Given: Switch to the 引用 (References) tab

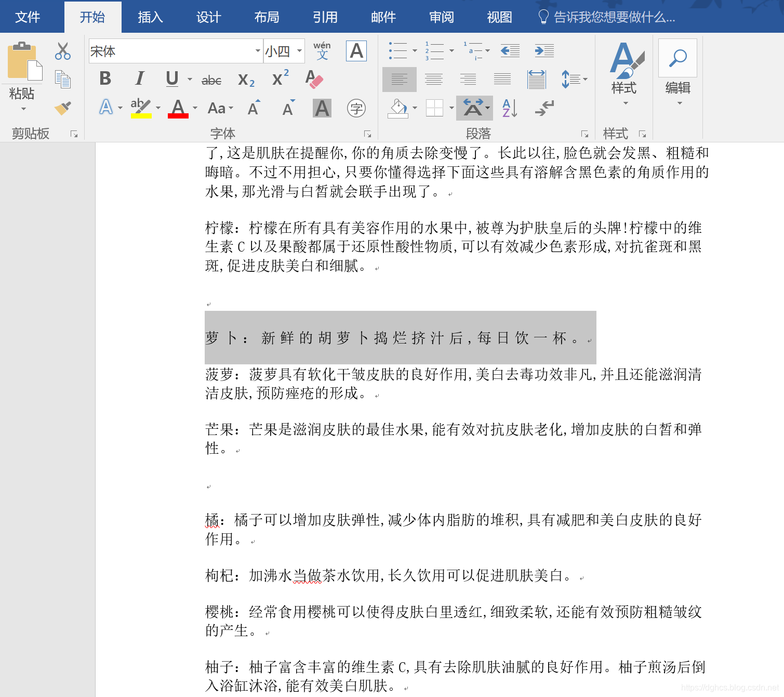Looking at the screenshot, I should coord(325,17).
